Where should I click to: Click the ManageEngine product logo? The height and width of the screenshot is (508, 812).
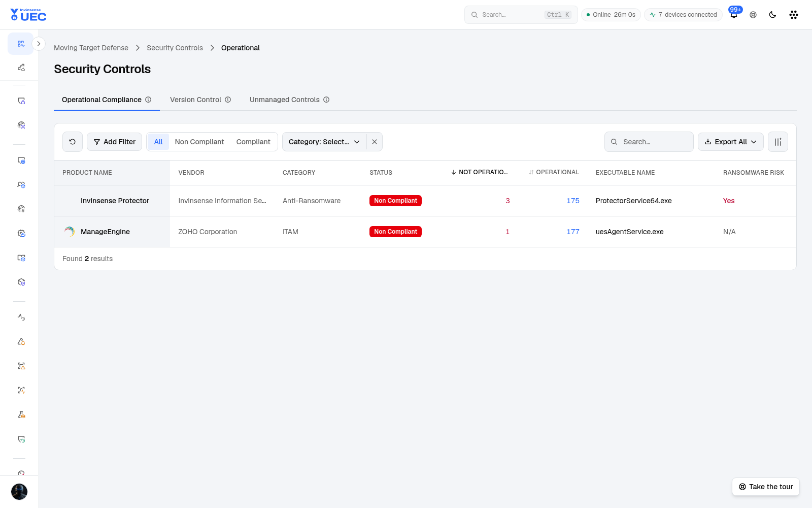70,232
